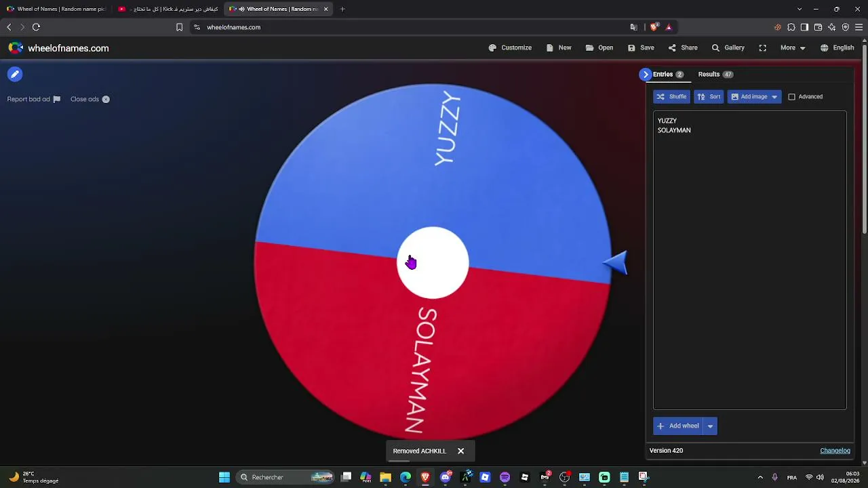Close the active Wheel of Names tab
This screenshot has height=488, width=868.
pyautogui.click(x=325, y=9)
